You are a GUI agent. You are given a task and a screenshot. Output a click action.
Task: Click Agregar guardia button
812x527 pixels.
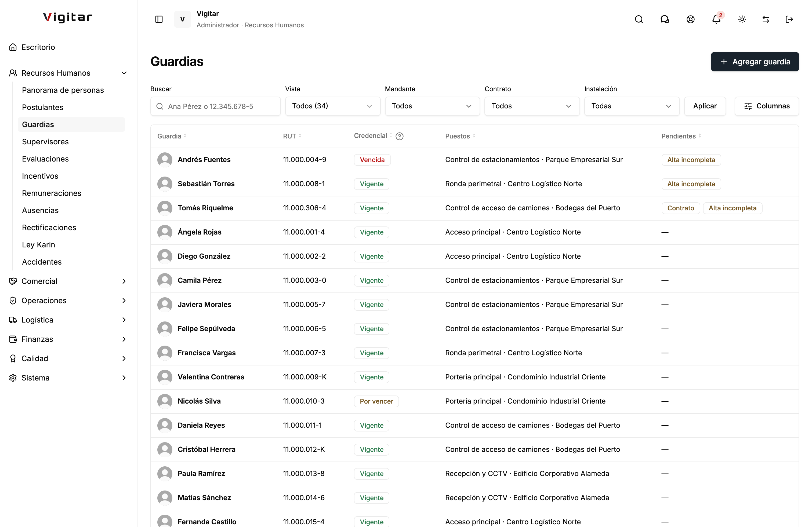(755, 62)
